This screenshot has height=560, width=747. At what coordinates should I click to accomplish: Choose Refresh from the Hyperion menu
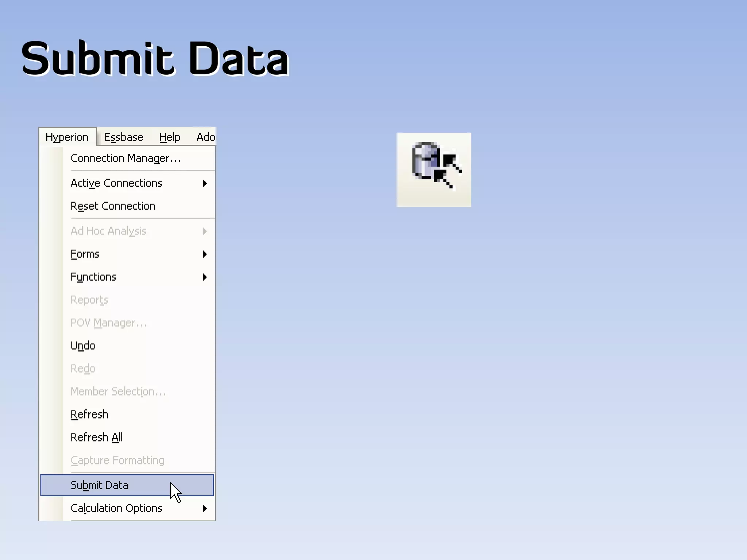(89, 415)
